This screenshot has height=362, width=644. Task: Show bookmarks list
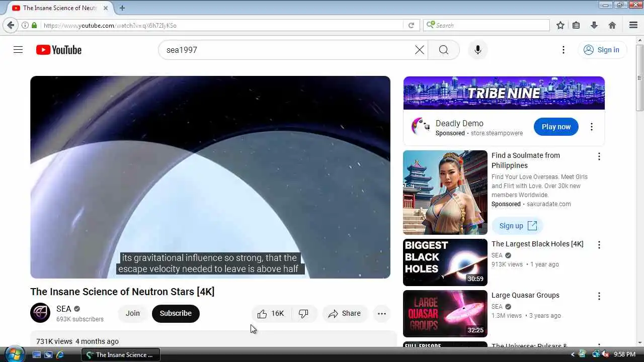(x=577, y=25)
